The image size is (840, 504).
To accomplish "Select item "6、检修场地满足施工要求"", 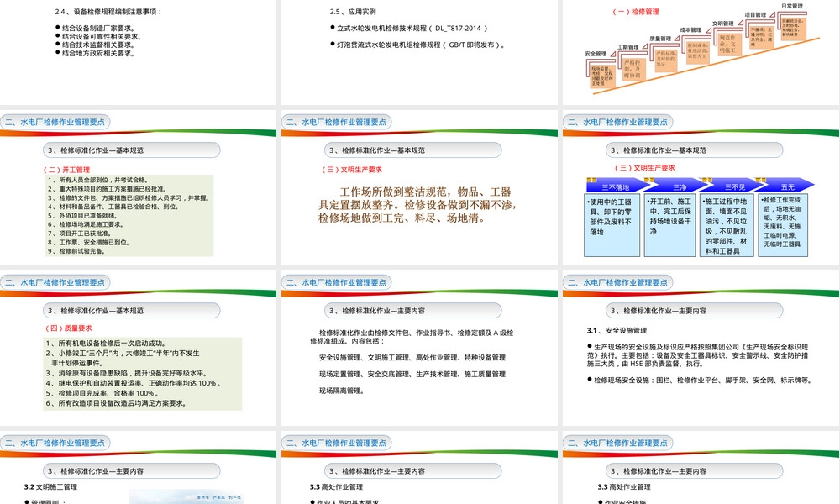I will (86, 225).
